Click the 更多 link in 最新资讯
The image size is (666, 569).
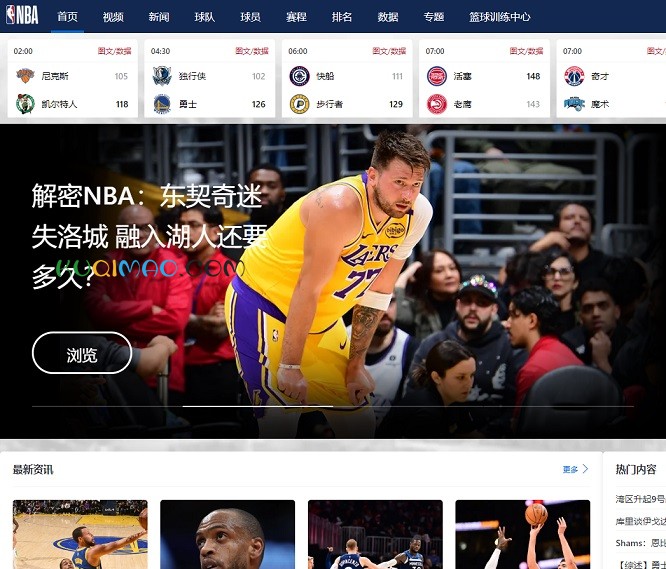[570, 469]
